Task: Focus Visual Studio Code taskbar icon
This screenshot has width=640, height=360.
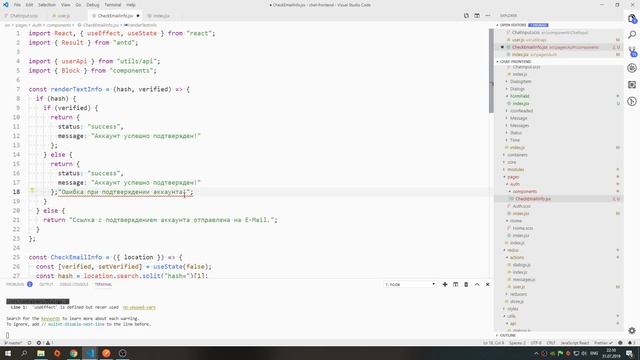Action: click(x=90, y=353)
